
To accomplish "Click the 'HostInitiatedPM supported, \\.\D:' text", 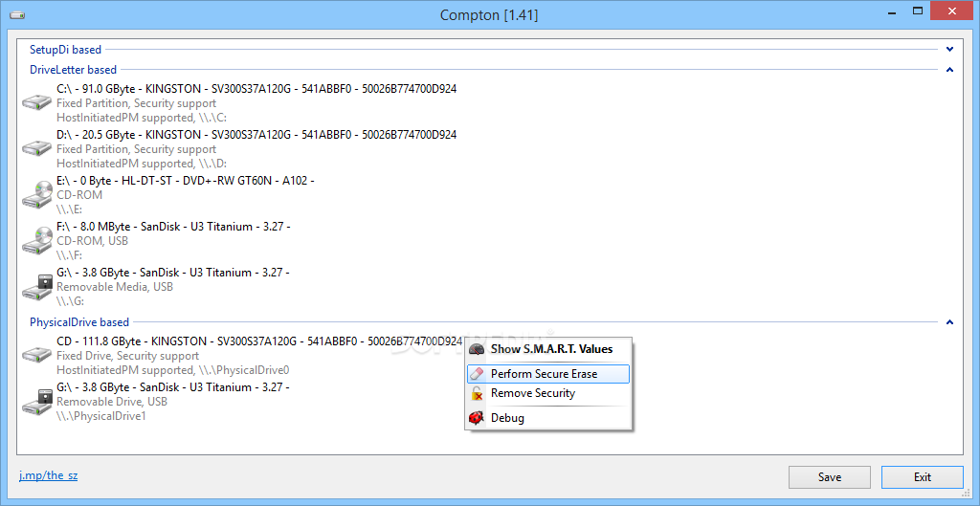I will tap(142, 164).
